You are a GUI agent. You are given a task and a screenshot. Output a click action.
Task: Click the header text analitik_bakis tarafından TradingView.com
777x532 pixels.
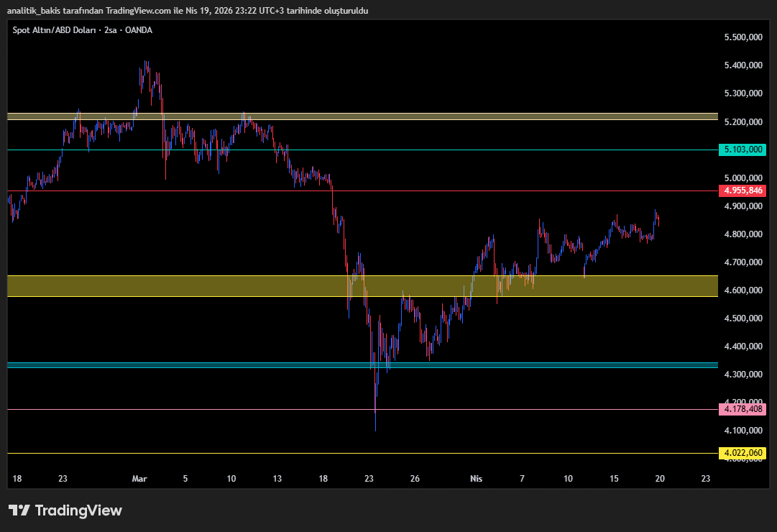[89, 10]
